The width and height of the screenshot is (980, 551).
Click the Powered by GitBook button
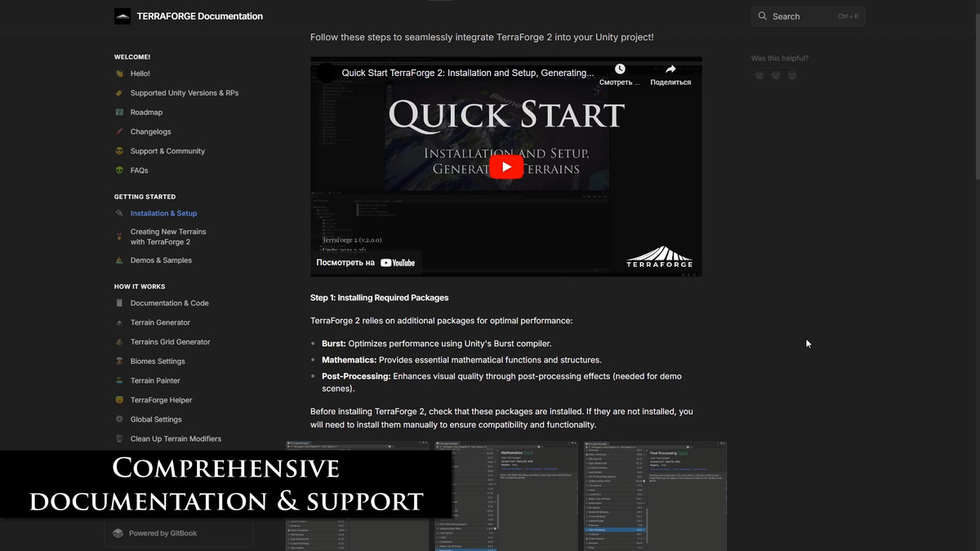(x=178, y=533)
